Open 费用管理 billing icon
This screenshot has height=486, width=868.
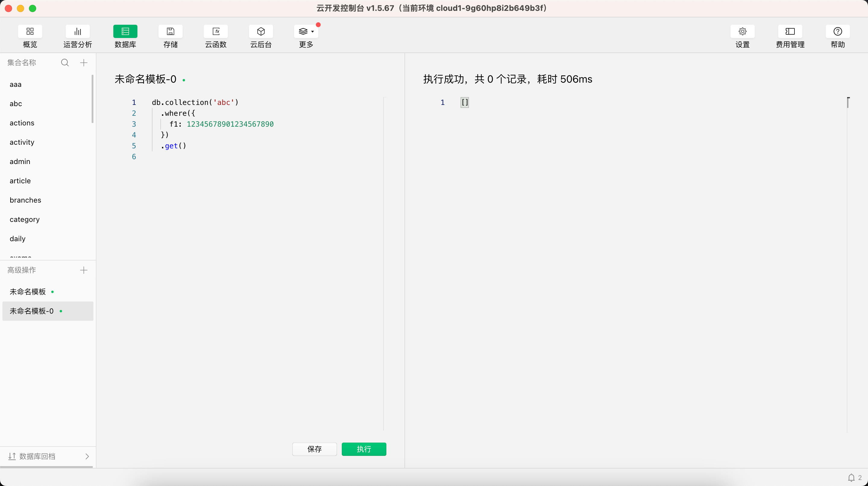(790, 31)
